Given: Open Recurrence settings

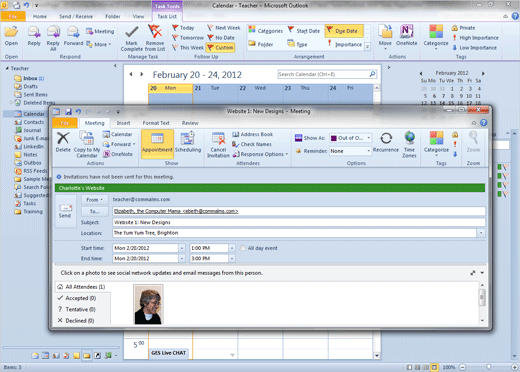Looking at the screenshot, I should coord(386,142).
